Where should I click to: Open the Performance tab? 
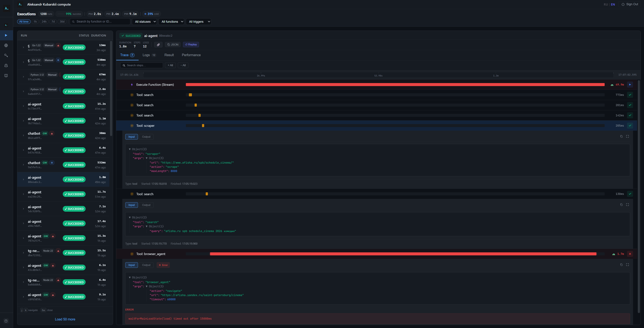(191, 55)
